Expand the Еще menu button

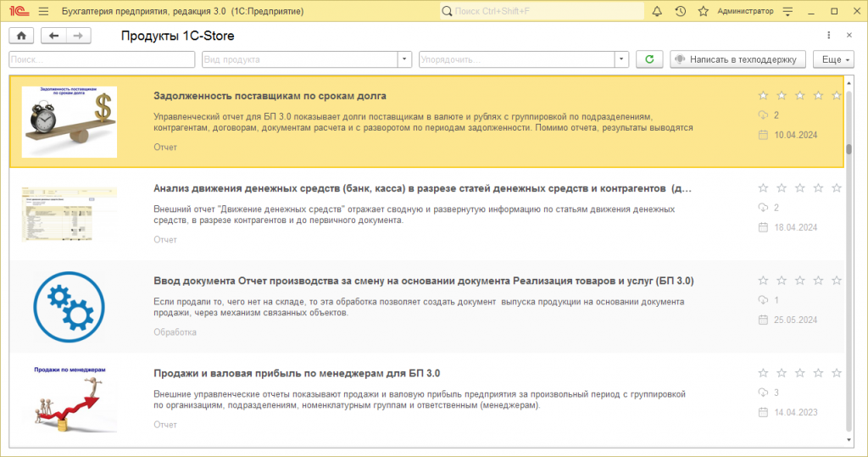point(833,59)
